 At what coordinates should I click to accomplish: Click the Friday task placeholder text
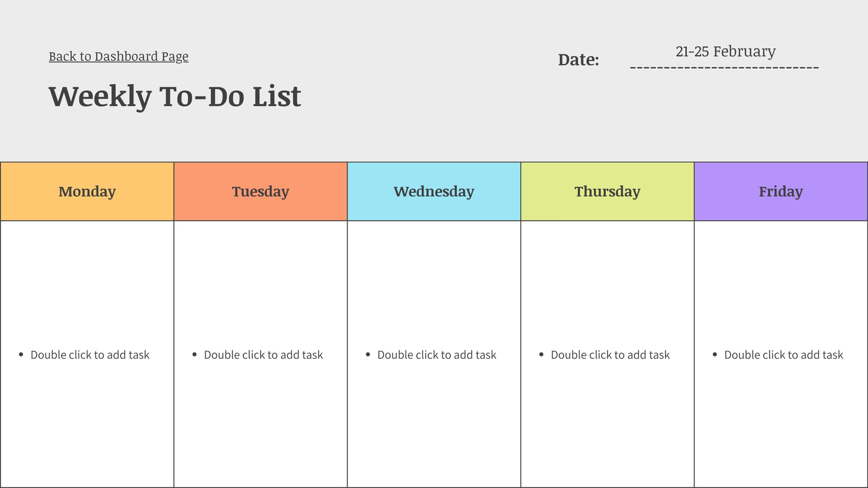tap(784, 355)
